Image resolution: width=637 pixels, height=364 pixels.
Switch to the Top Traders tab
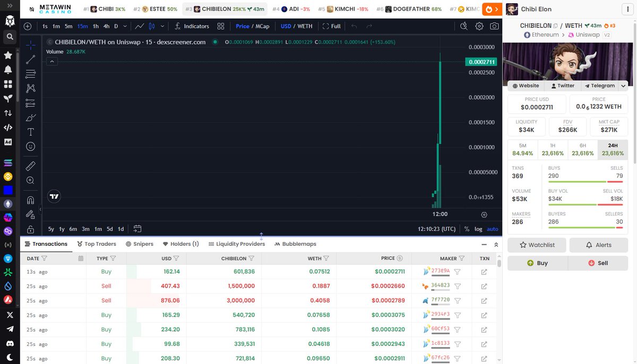tap(97, 244)
